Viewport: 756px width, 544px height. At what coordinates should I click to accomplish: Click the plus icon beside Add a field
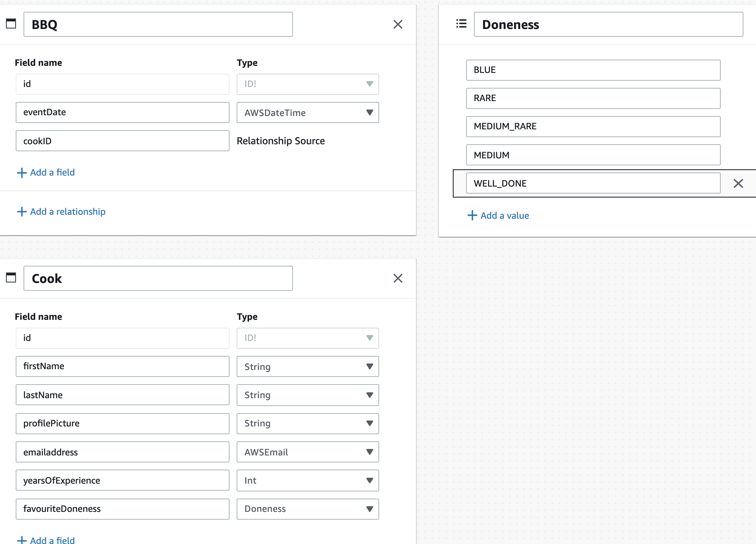22,172
